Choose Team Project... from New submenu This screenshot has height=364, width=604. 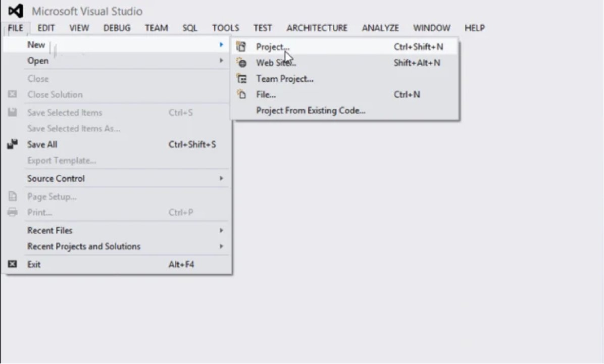[x=345, y=79]
